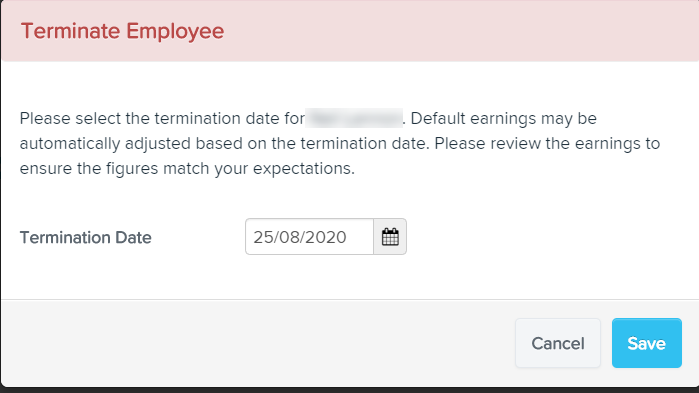Click the text 'ensure the figures match your expectations'
Image resolution: width=699 pixels, height=393 pixels.
pos(187,168)
